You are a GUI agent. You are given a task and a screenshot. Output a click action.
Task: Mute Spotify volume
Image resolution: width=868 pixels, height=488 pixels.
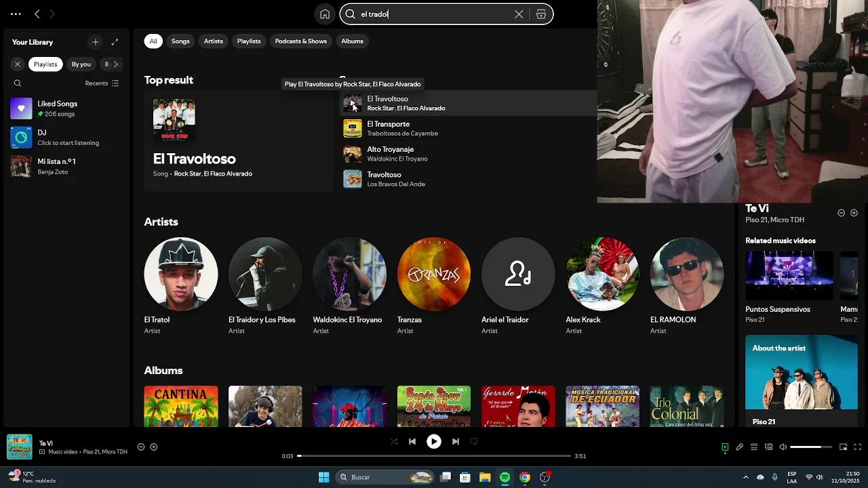click(x=783, y=447)
